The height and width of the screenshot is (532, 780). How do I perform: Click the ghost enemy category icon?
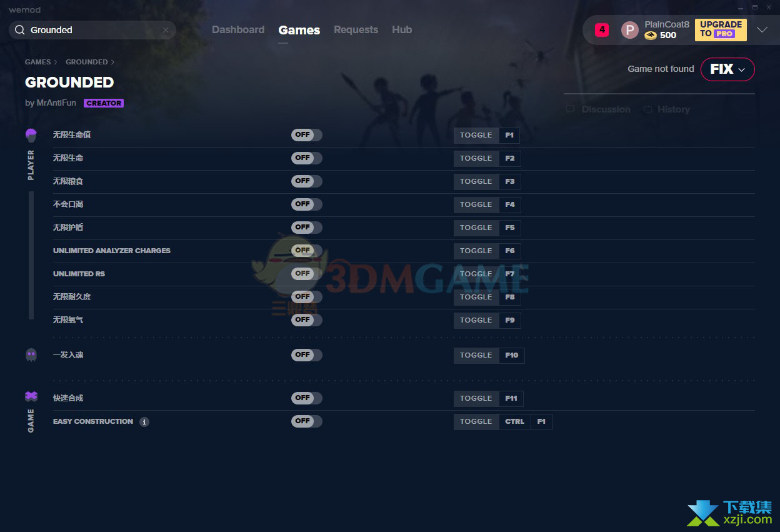[31, 355]
